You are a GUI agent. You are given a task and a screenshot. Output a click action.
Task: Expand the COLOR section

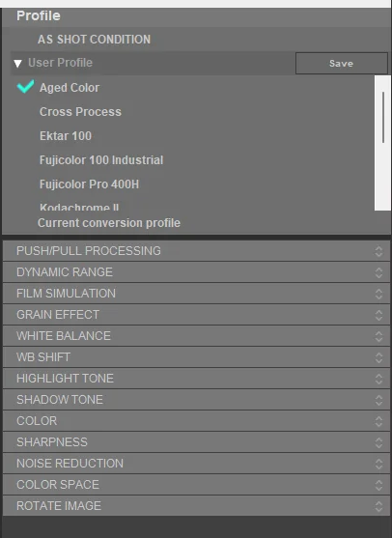(x=196, y=421)
